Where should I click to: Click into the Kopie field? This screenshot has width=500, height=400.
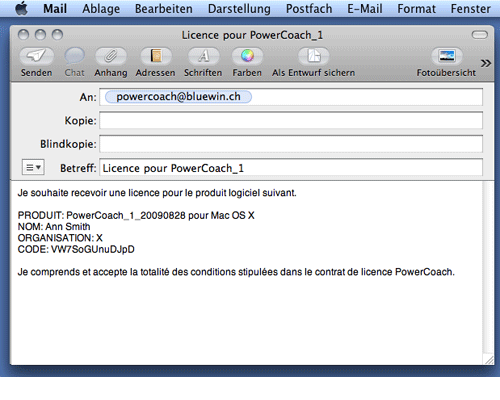[291, 120]
